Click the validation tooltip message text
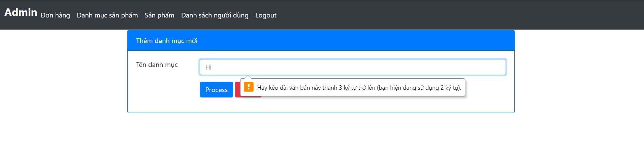This screenshot has height=162, width=644. (359, 88)
